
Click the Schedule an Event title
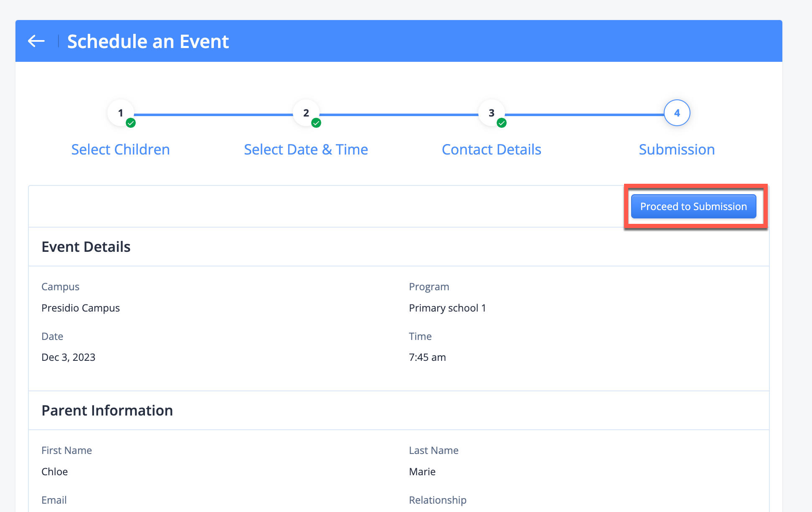pyautogui.click(x=148, y=41)
